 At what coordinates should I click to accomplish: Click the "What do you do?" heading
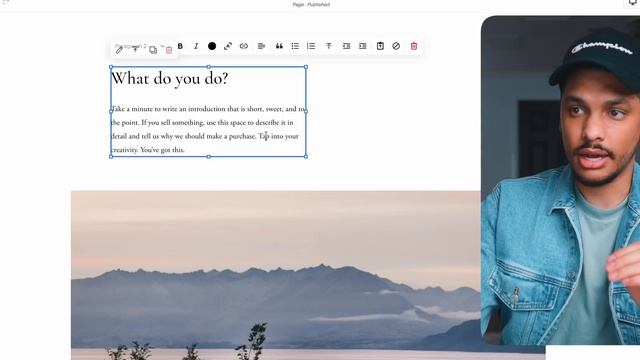pos(169,78)
